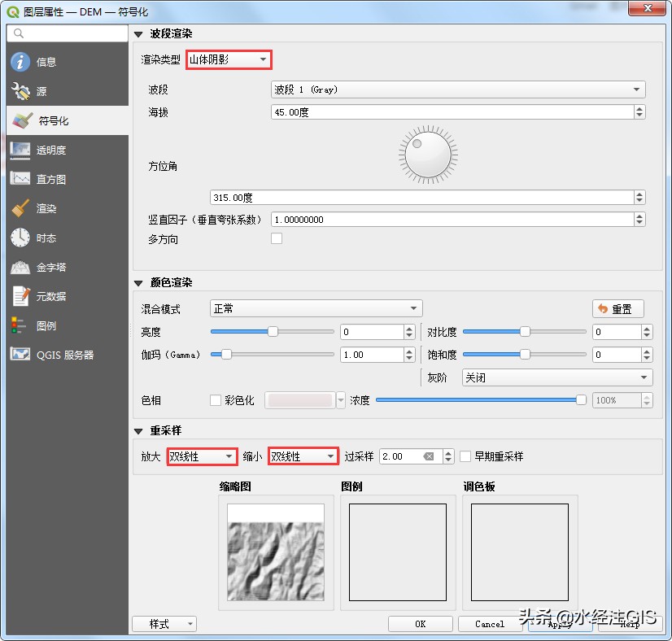This screenshot has width=672, height=641.
Task: Select the 源 (Source) wrench icon
Action: click(20, 91)
